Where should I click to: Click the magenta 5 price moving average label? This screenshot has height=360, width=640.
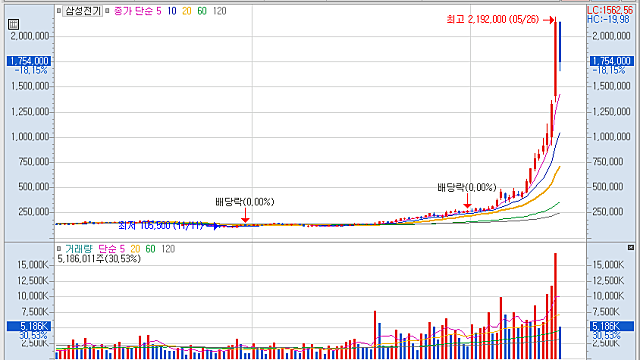pyautogui.click(x=159, y=11)
